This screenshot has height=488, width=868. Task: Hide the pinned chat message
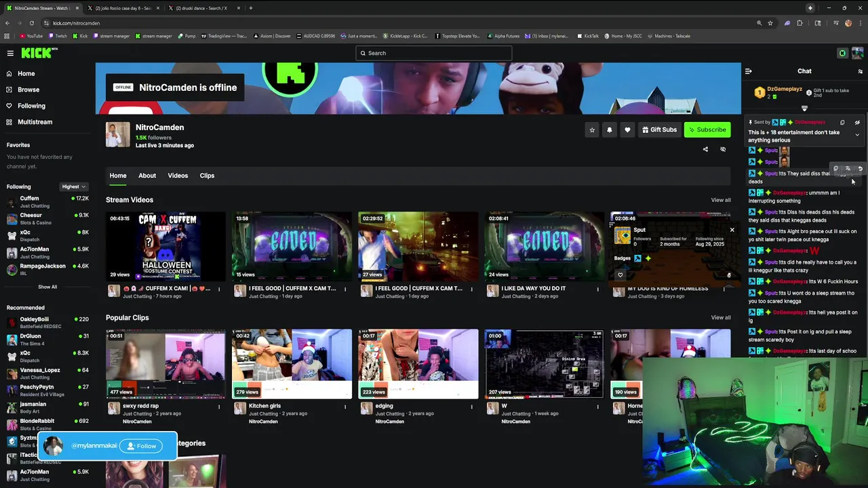[x=857, y=123]
